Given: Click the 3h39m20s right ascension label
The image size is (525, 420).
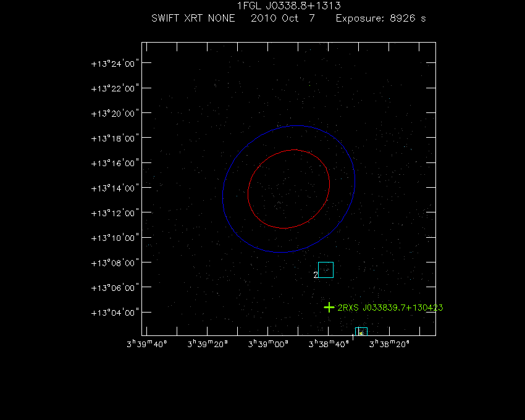Looking at the screenshot, I should coord(208,344).
